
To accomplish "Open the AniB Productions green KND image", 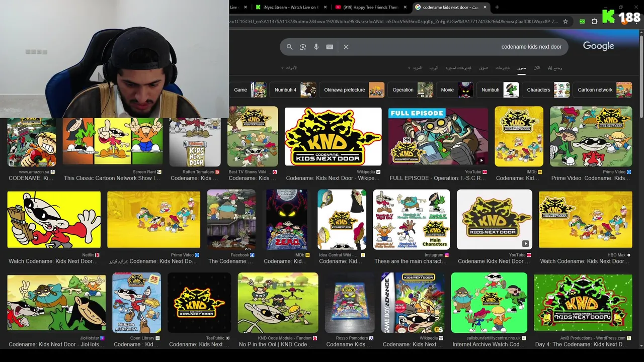I will 583,303.
